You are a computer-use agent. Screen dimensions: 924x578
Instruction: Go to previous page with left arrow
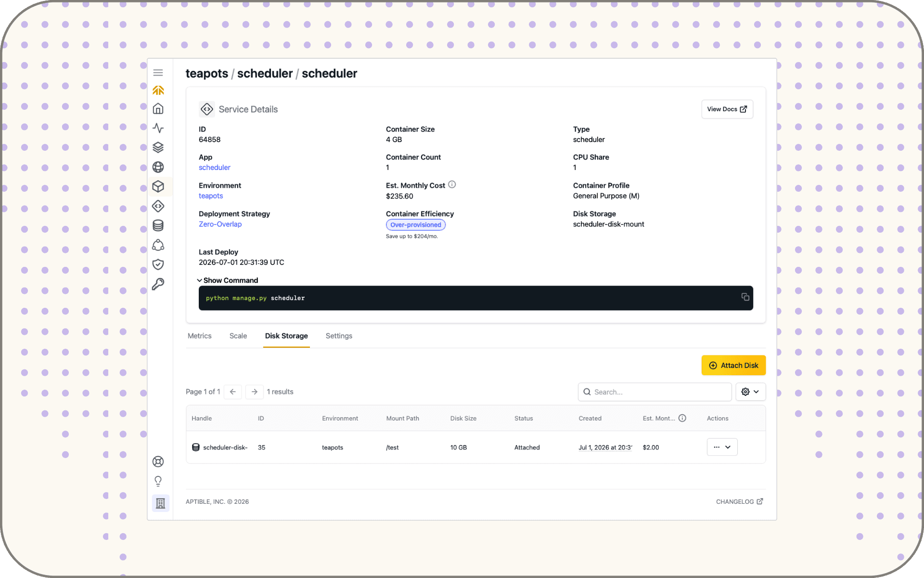[x=233, y=392]
